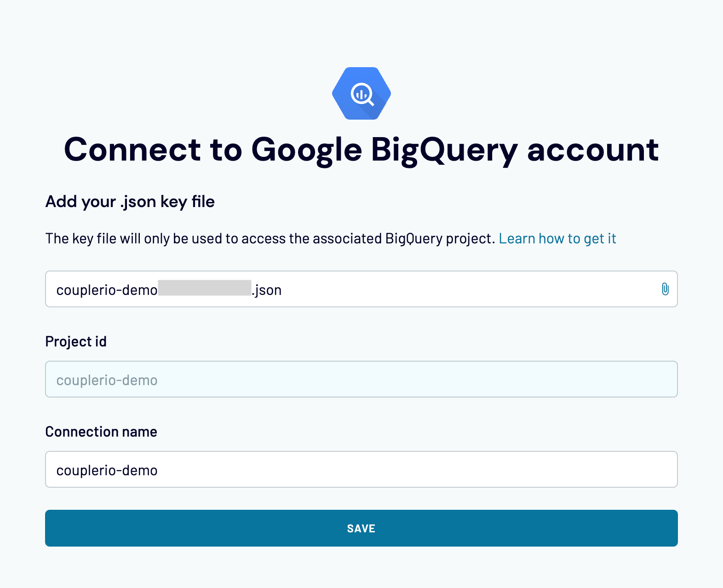Click the 'Add your .json key file' heading
This screenshot has width=723, height=588.
click(x=129, y=202)
